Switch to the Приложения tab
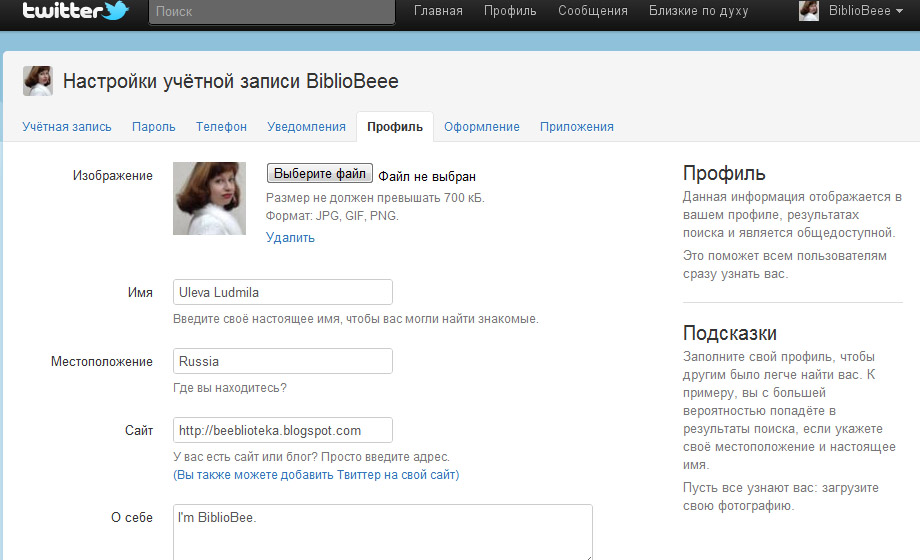The width and height of the screenshot is (920, 560). pos(577,127)
